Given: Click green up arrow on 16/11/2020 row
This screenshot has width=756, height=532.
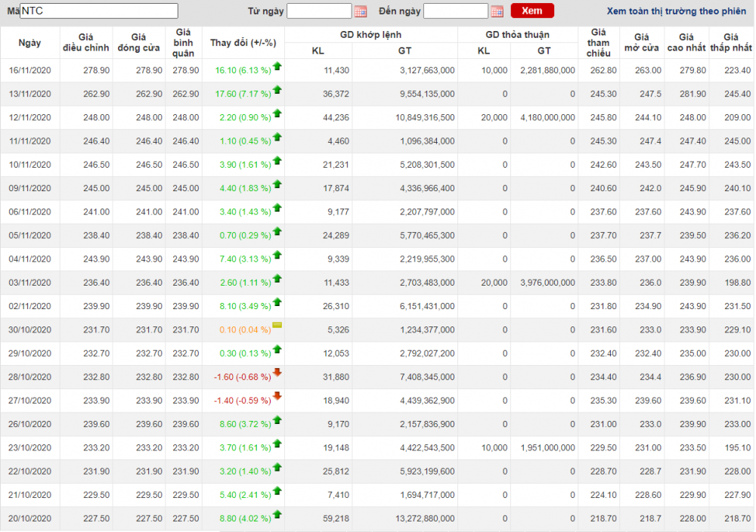Looking at the screenshot, I should coord(277,66).
